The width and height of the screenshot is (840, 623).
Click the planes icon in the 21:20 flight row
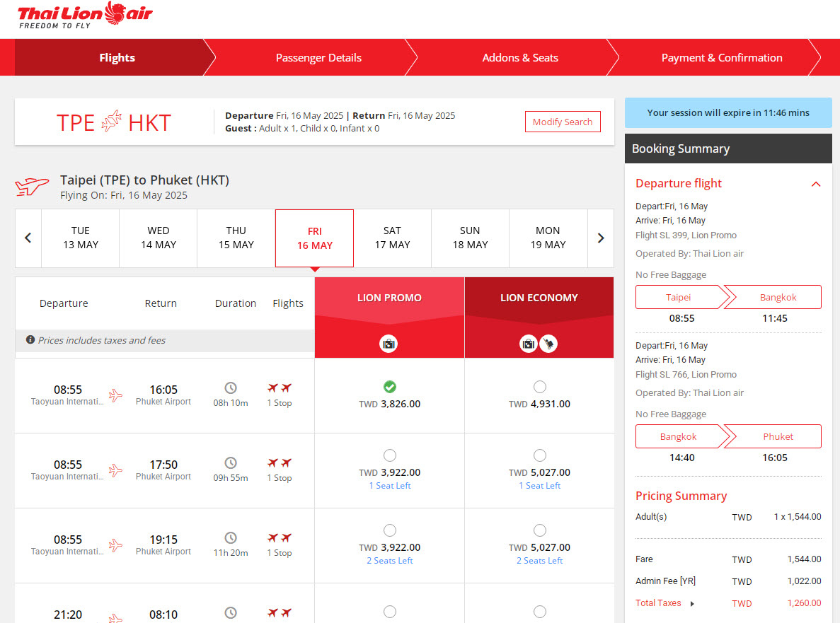280,612
